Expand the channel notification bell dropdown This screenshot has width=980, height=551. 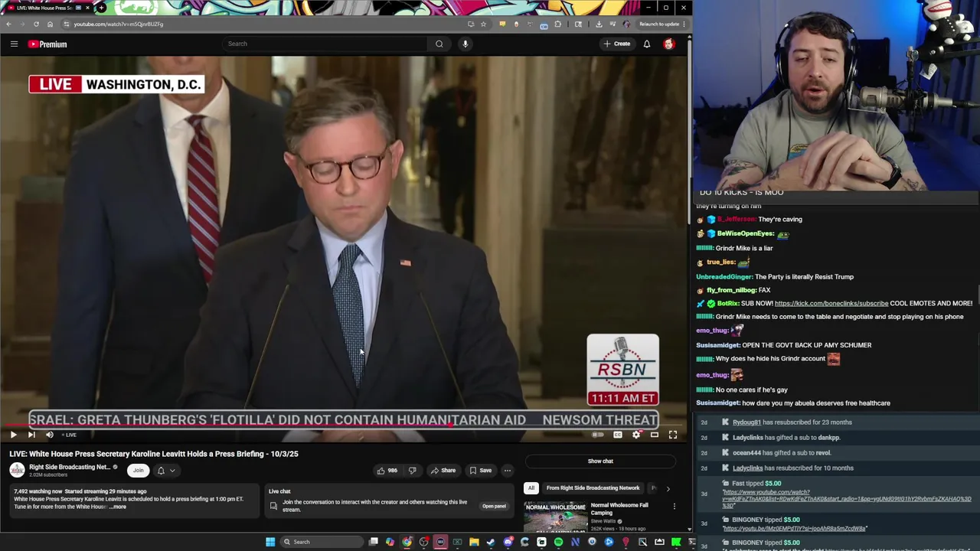[x=166, y=471]
